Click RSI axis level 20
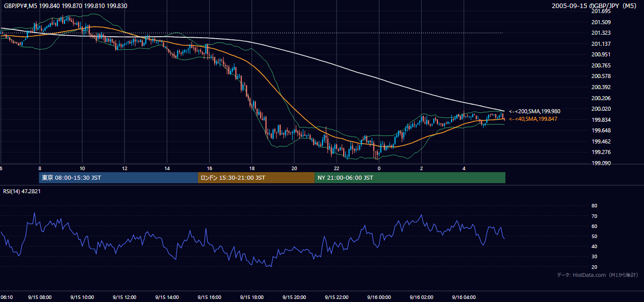644x302 pixels. (x=594, y=267)
